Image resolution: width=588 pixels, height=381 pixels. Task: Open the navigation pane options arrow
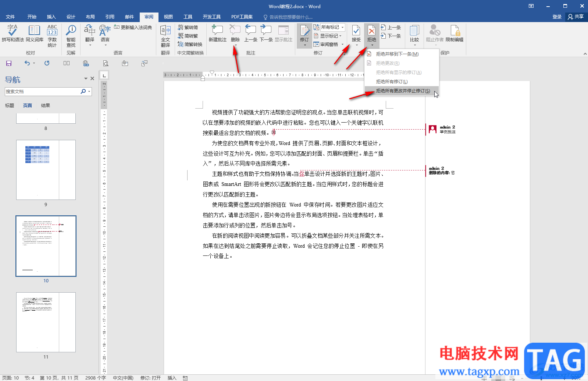(x=86, y=78)
